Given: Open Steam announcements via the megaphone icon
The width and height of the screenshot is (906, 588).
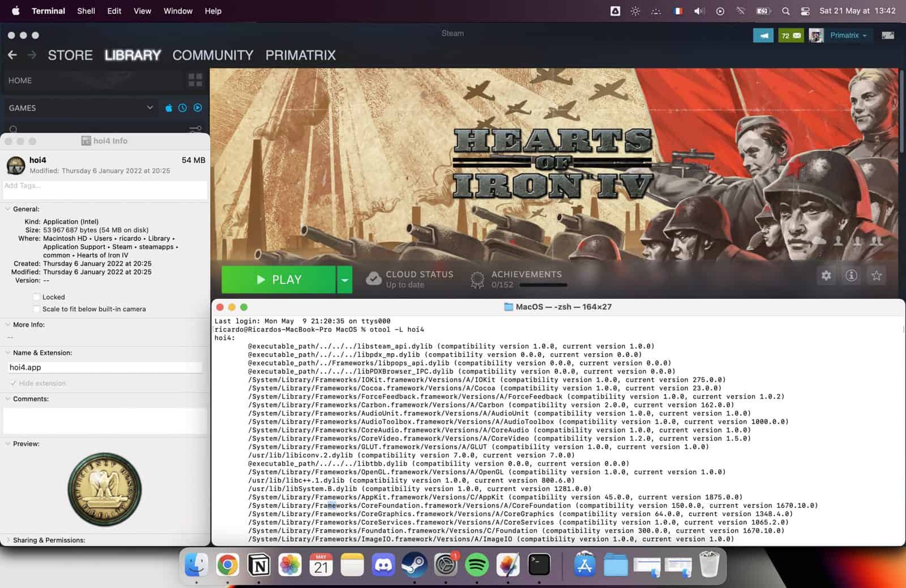Looking at the screenshot, I should [763, 35].
